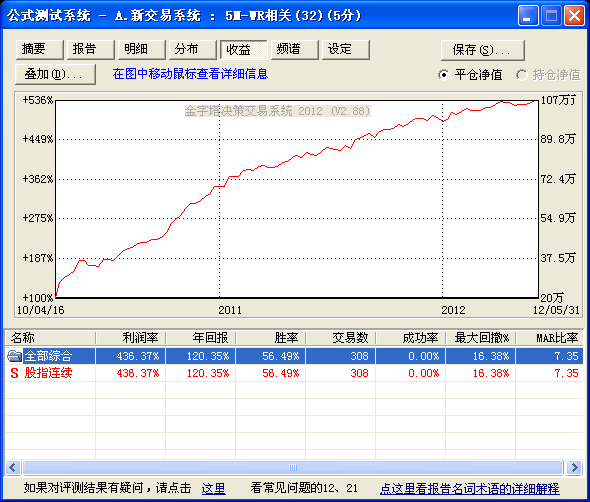Click the 56.49% cell in 全部综合 row
This screenshot has width=590, height=502.
[271, 356]
